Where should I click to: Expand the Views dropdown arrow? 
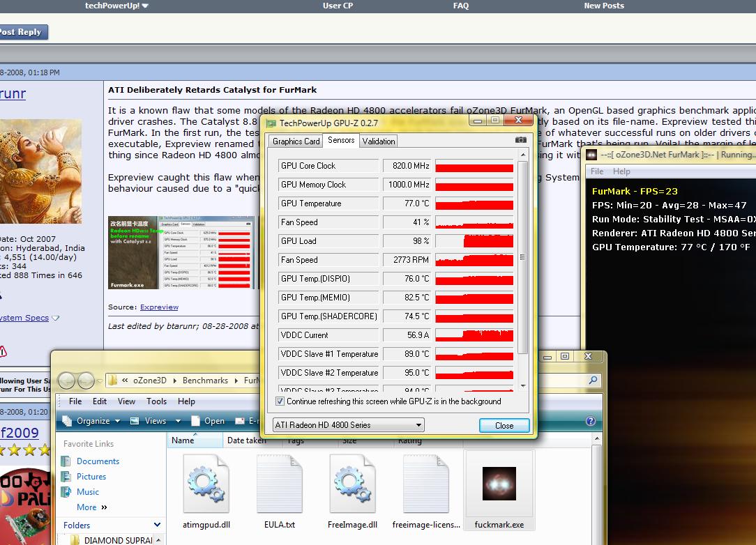(178, 421)
